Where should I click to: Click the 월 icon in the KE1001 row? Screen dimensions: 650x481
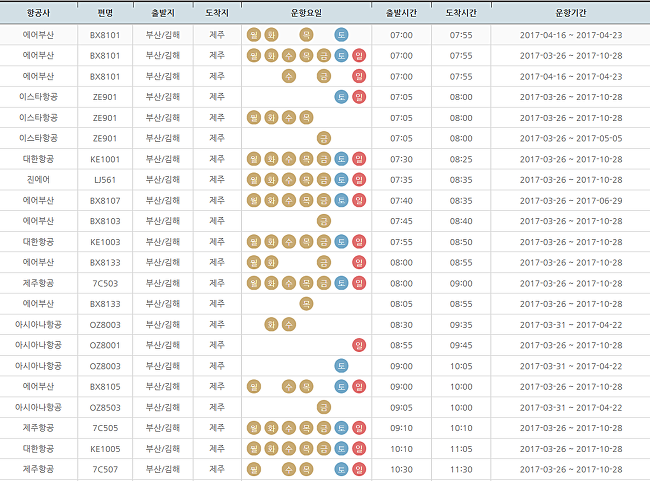point(254,159)
